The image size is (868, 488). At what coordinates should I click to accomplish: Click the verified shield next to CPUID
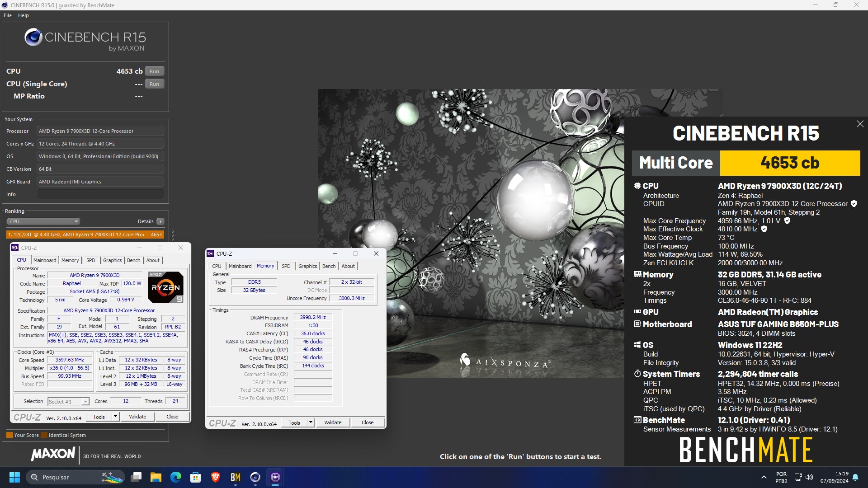pos(854,204)
